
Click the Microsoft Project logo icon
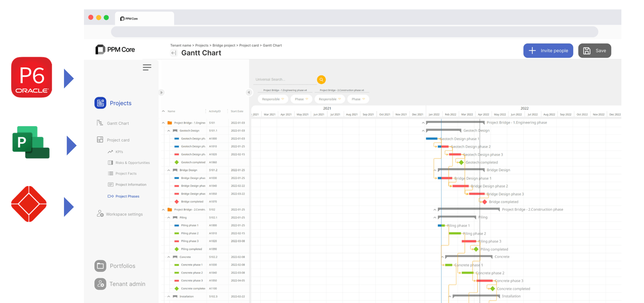tap(31, 142)
